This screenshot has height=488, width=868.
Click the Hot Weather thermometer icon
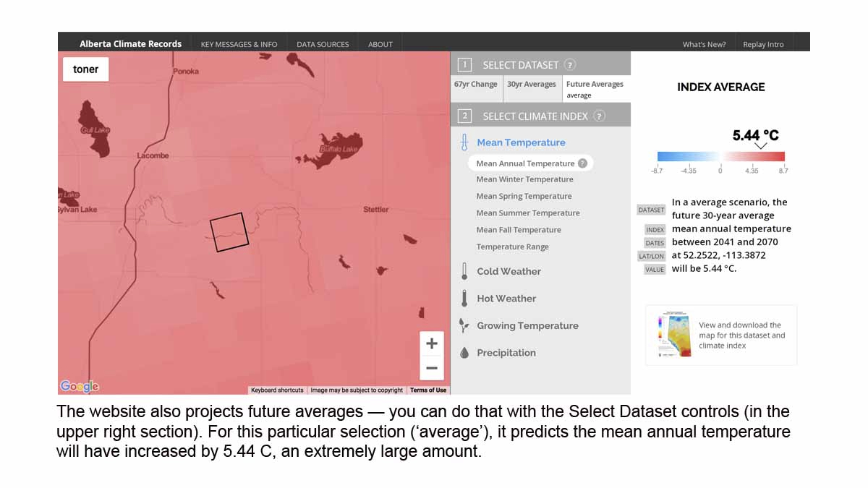464,299
